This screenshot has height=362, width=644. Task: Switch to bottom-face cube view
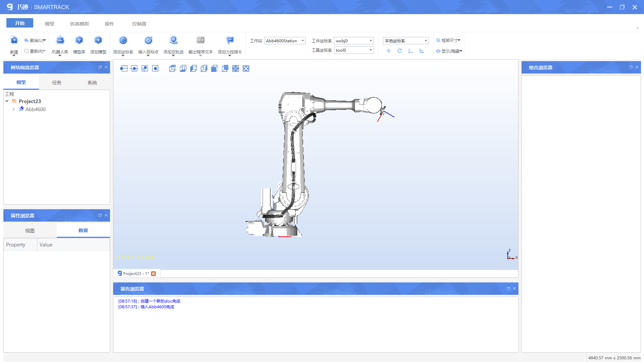click(183, 69)
